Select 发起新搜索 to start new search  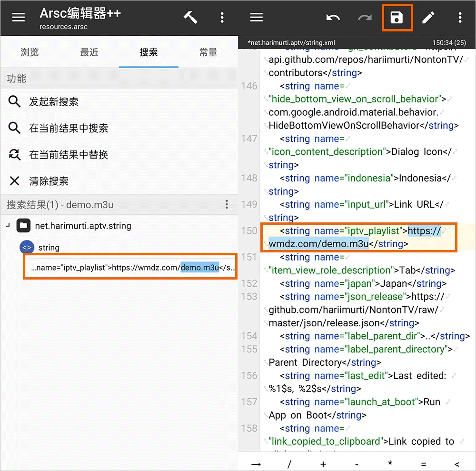pos(54,102)
